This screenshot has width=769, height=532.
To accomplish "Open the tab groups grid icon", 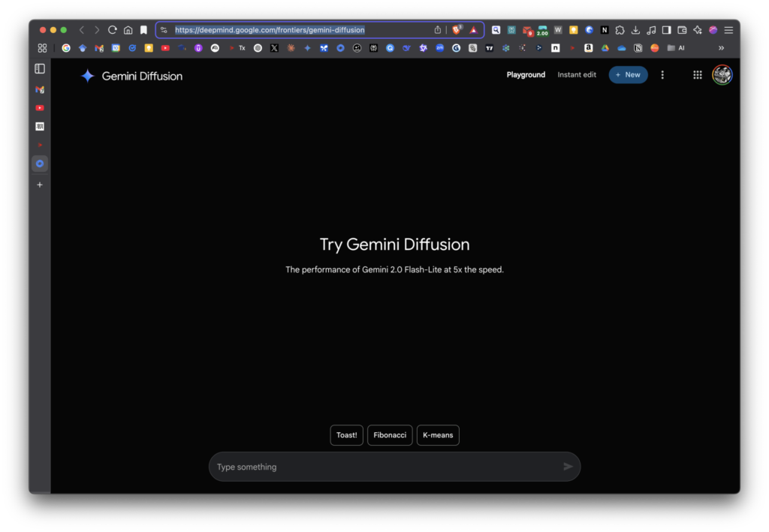I will click(x=42, y=48).
